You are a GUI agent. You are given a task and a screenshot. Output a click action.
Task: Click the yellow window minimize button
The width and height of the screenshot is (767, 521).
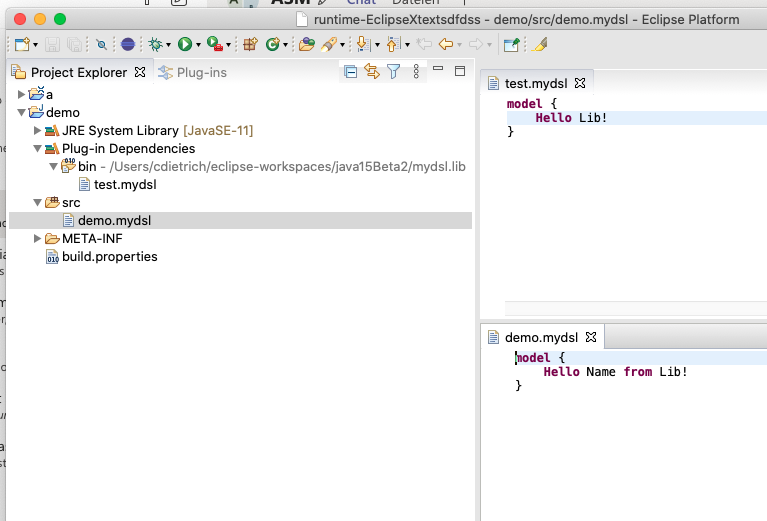click(40, 19)
